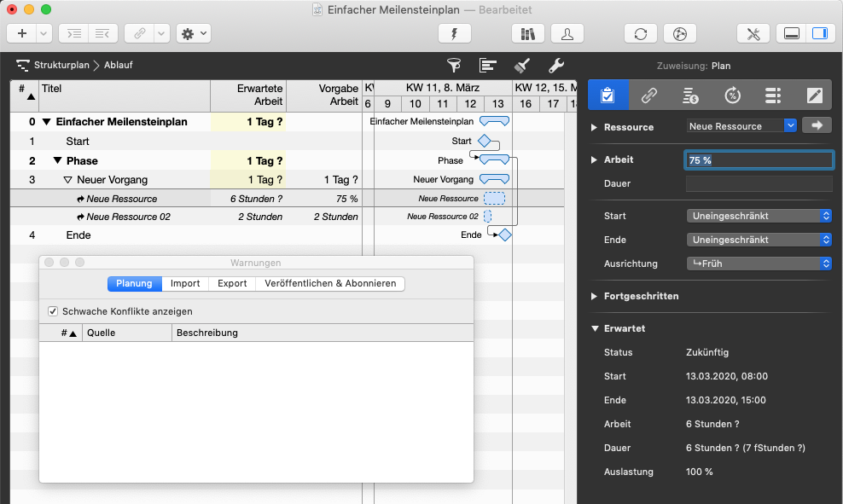Switch to the Import tab
Image resolution: width=843 pixels, height=504 pixels.
pos(185,283)
